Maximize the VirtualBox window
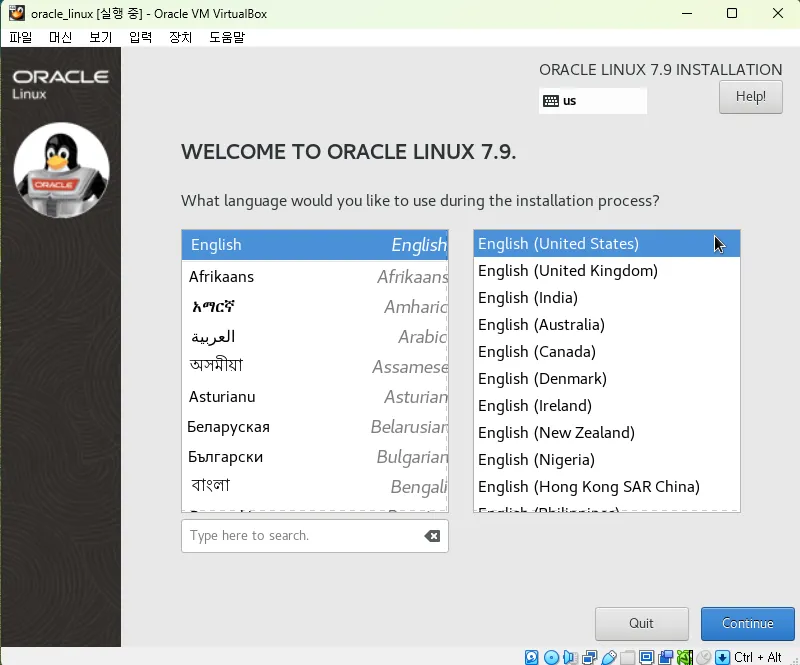Viewport: 800px width, 665px height. click(732, 13)
